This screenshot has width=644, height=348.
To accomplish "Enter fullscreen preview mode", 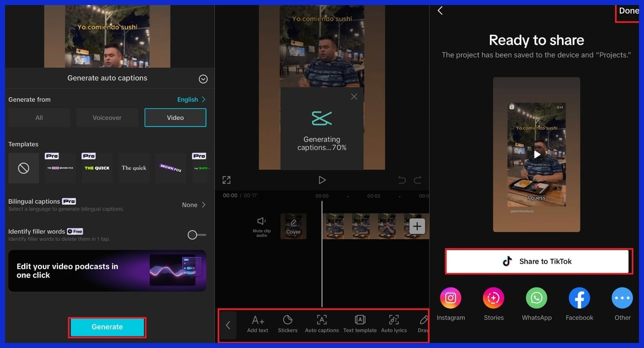I will [226, 180].
